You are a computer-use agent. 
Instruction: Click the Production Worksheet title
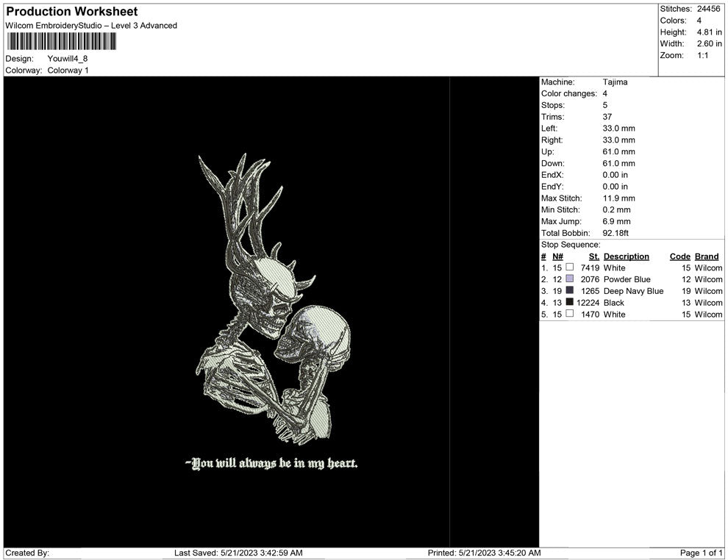(x=71, y=12)
